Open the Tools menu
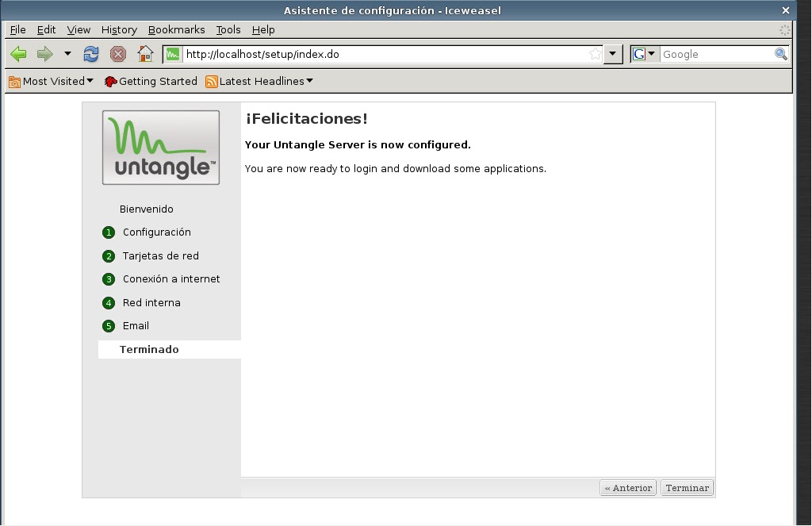The height and width of the screenshot is (526, 812). 228,29
